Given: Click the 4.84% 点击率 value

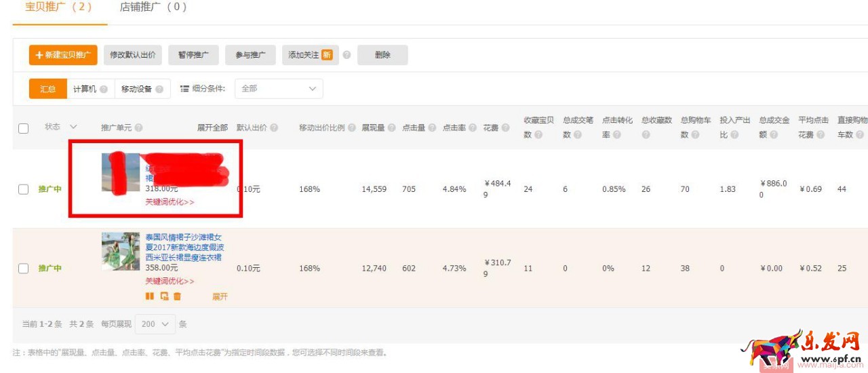Looking at the screenshot, I should 454,189.
